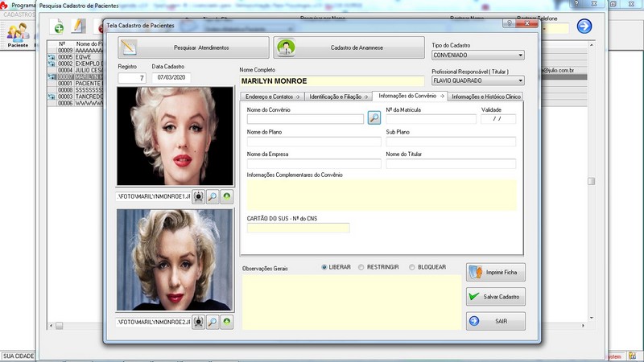The image size is (644, 362).
Task: Click the Paciente icon in main toolbar
Action: point(18,35)
